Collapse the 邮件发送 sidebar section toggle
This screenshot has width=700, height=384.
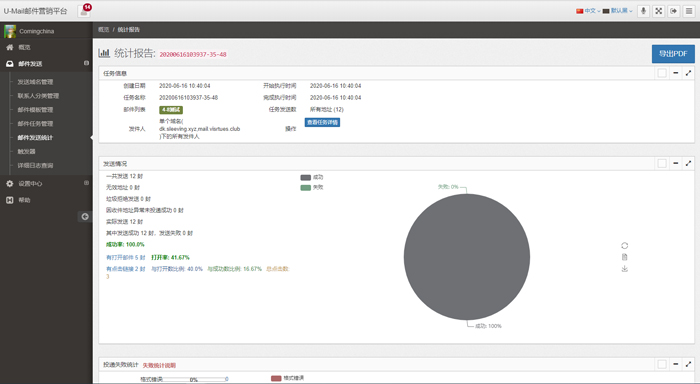(x=86, y=63)
